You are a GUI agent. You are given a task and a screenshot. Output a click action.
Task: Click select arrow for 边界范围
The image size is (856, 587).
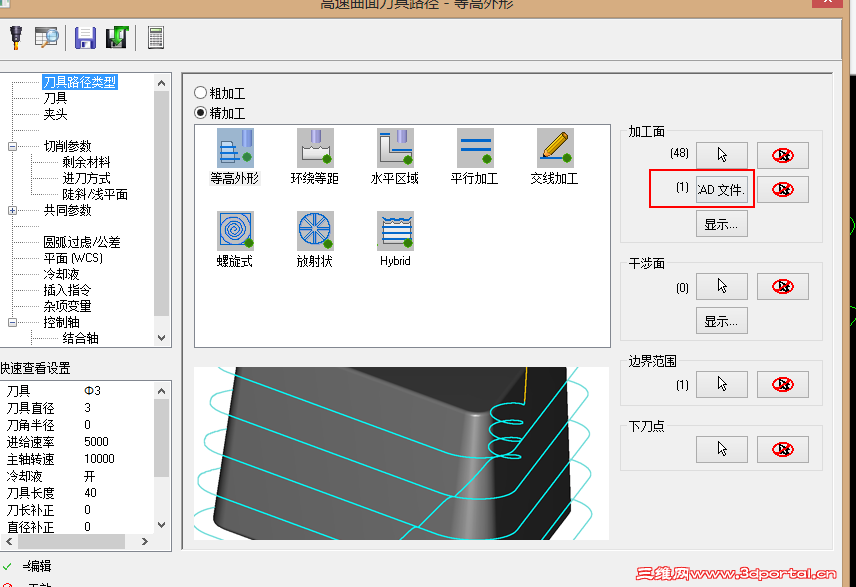point(722,384)
